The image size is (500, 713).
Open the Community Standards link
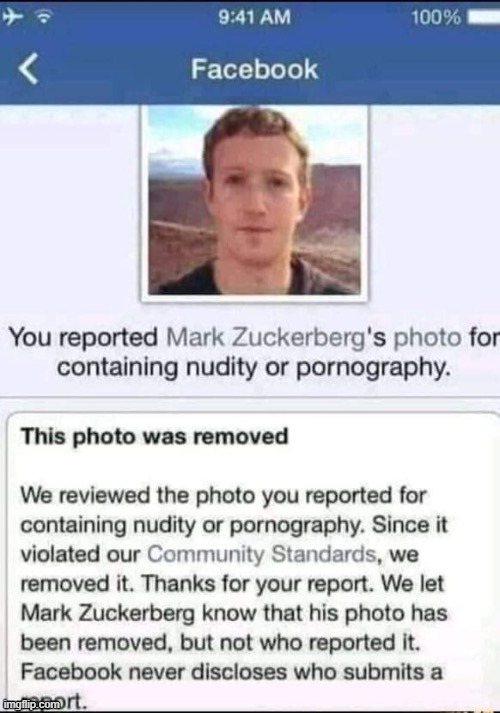[262, 554]
